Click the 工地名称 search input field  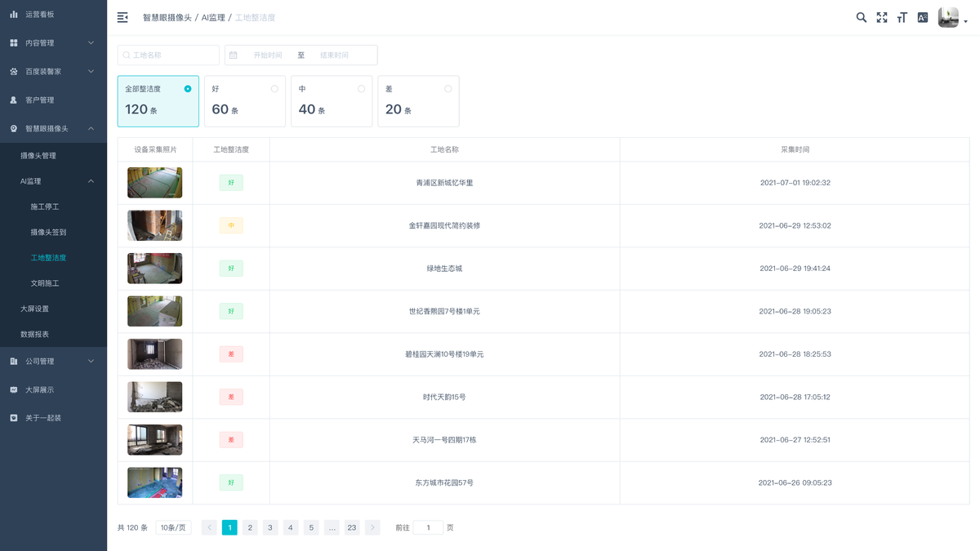168,55
